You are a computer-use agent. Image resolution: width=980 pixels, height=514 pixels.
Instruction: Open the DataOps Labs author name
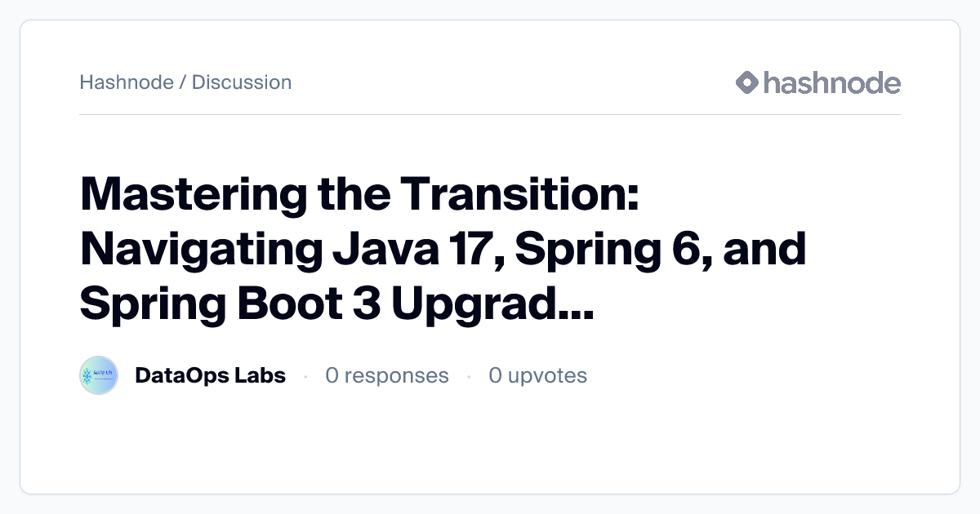[210, 375]
